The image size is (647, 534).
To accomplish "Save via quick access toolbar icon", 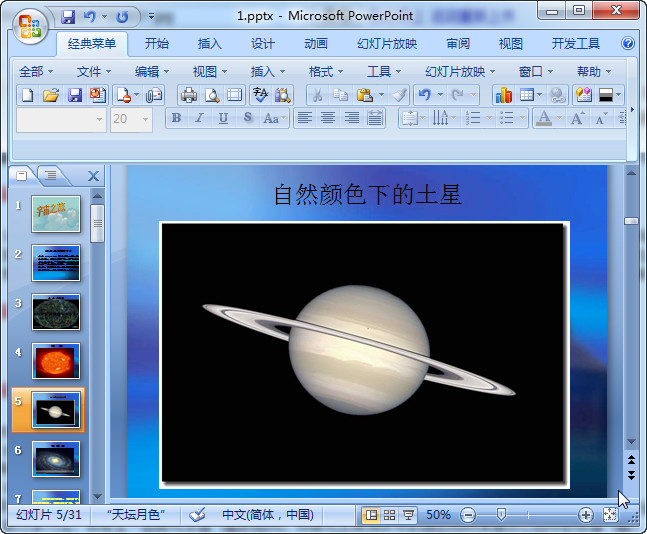I will tap(68, 17).
